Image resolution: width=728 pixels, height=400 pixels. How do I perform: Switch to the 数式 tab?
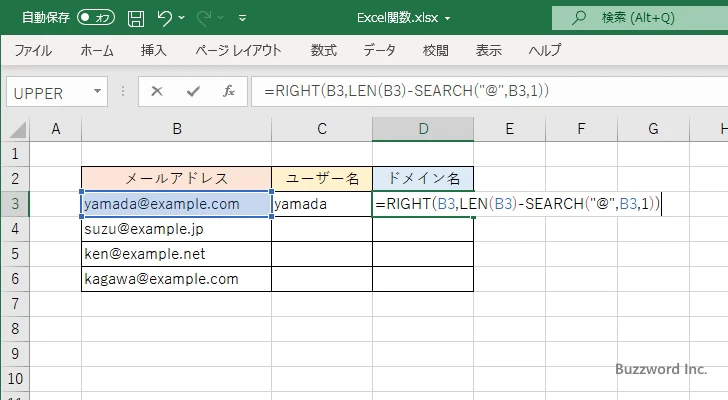[324, 50]
